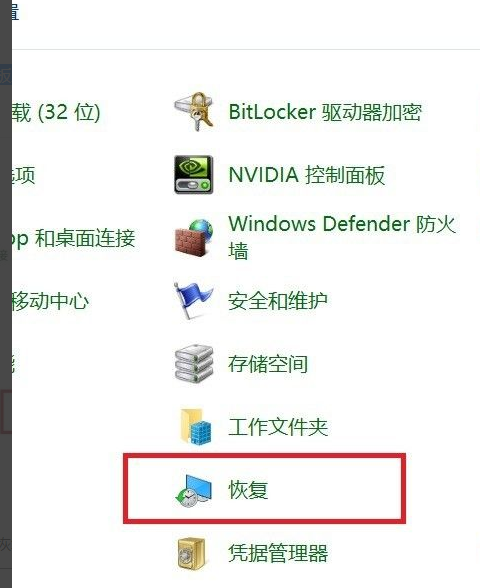This screenshot has width=480, height=588.
Task: Click the Windows Defender 防火墙 text link
Action: (x=342, y=237)
